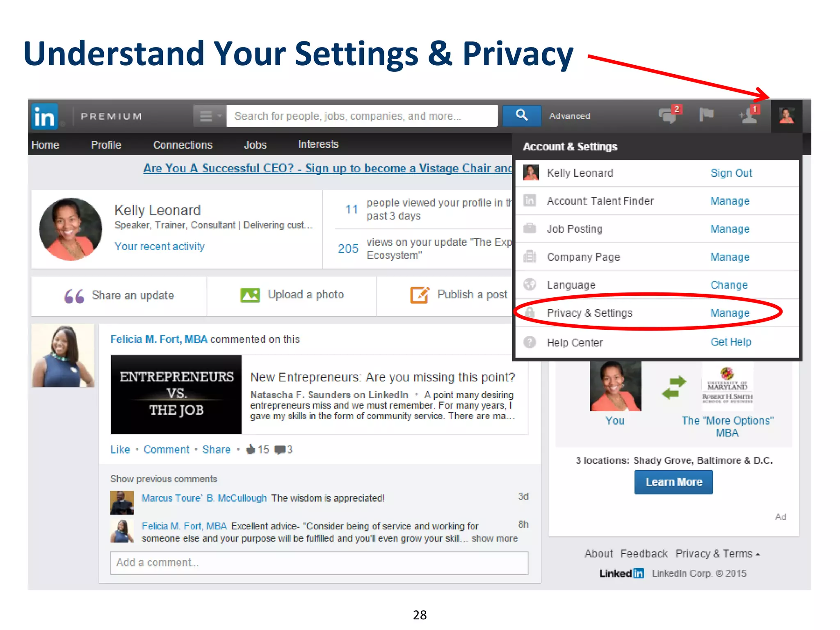This screenshot has width=840, height=630.
Task: Manage Account: Talent Finder
Action: (x=730, y=201)
